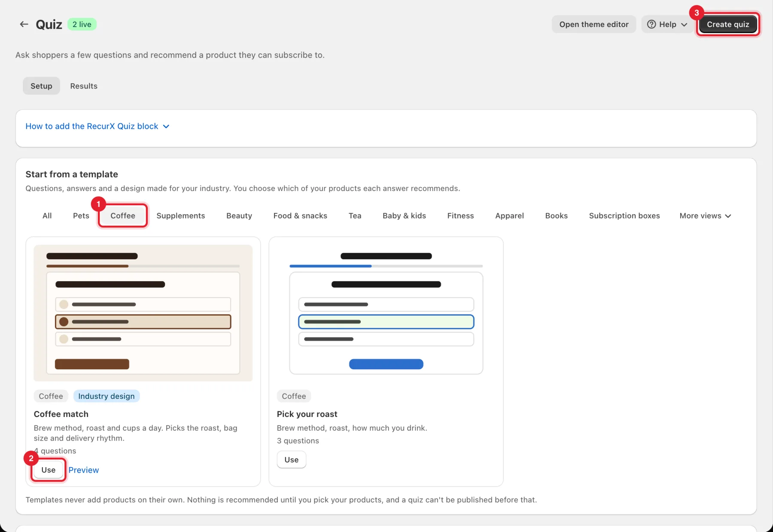Open the theme editor
Viewport: 773px width, 532px height.
594,24
